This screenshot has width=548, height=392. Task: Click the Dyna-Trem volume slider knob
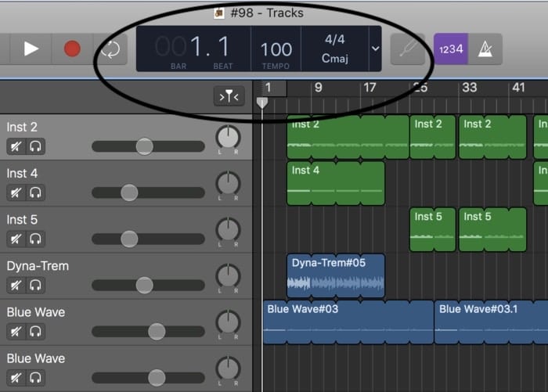pos(144,285)
